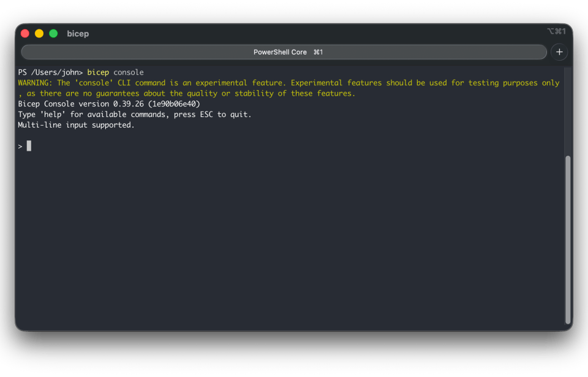Click the yellow 'WARNING:' text

point(36,83)
